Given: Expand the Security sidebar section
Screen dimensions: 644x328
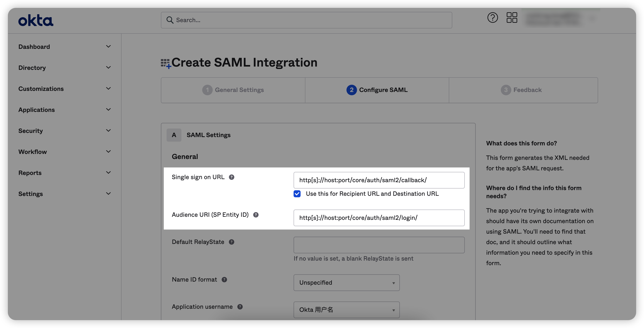Looking at the screenshot, I should tap(64, 131).
